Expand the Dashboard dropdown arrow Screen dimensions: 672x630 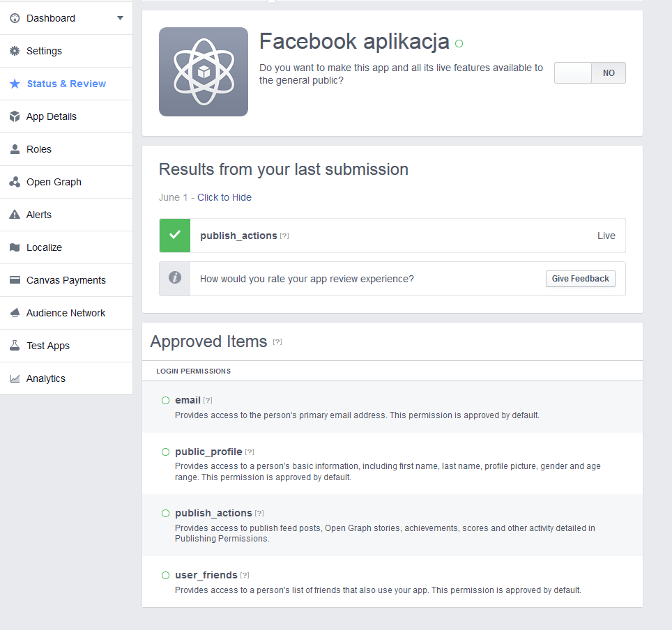coord(120,18)
